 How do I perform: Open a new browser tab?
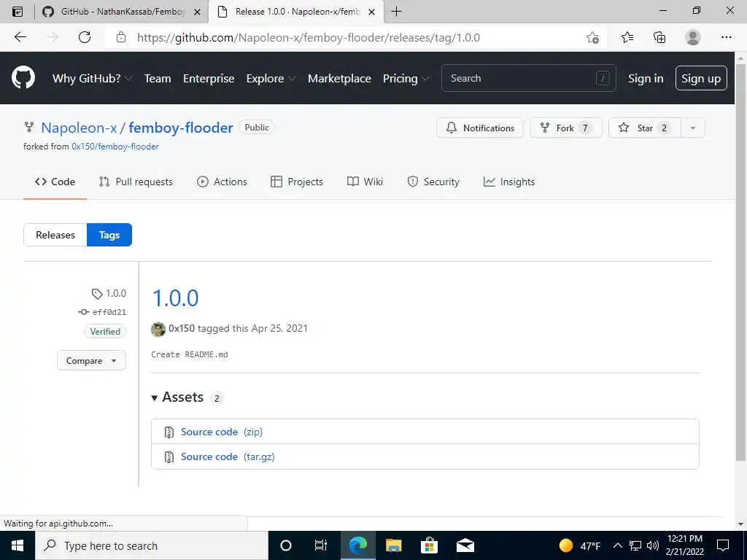(x=396, y=12)
